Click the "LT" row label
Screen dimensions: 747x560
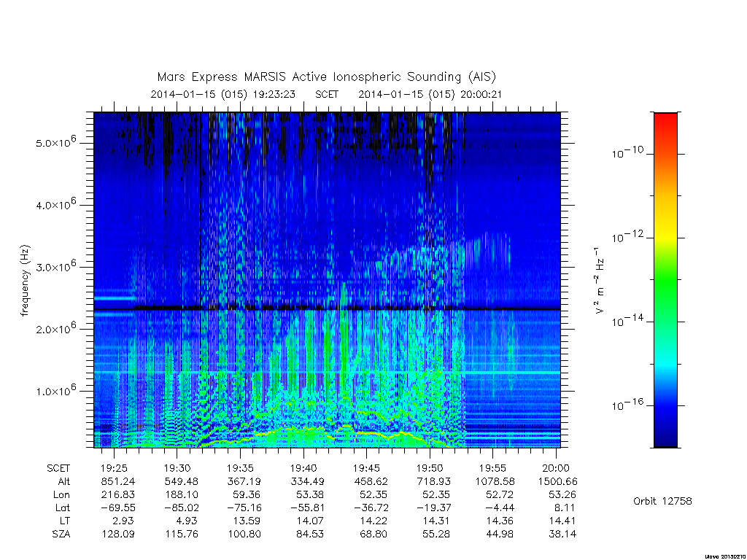(64, 521)
